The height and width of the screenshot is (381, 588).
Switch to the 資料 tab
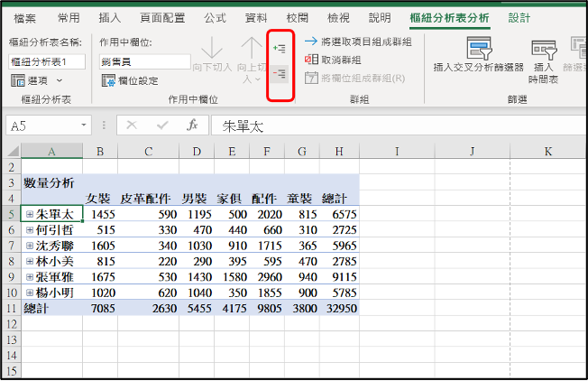tap(256, 18)
